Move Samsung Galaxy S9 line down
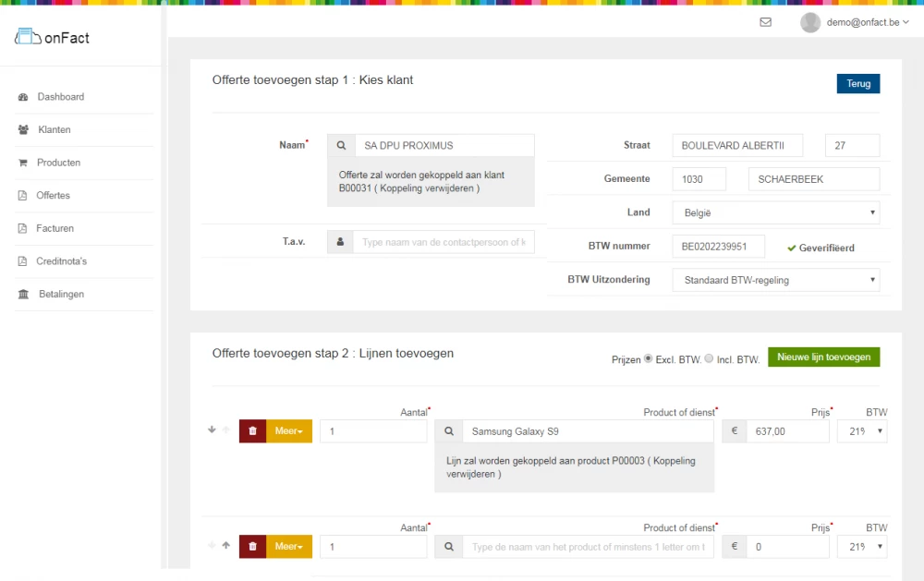This screenshot has height=581, width=924. click(x=212, y=430)
